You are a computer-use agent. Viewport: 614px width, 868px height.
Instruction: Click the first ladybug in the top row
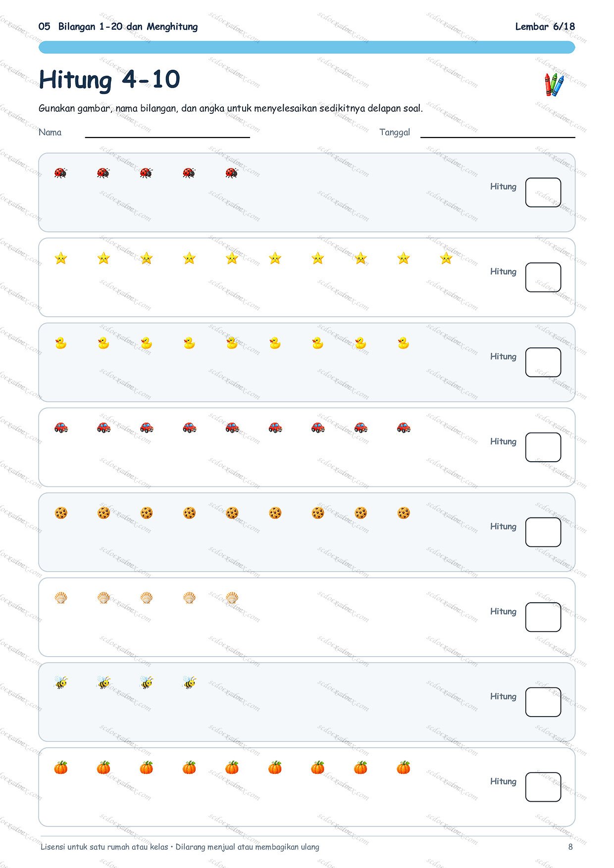point(60,173)
